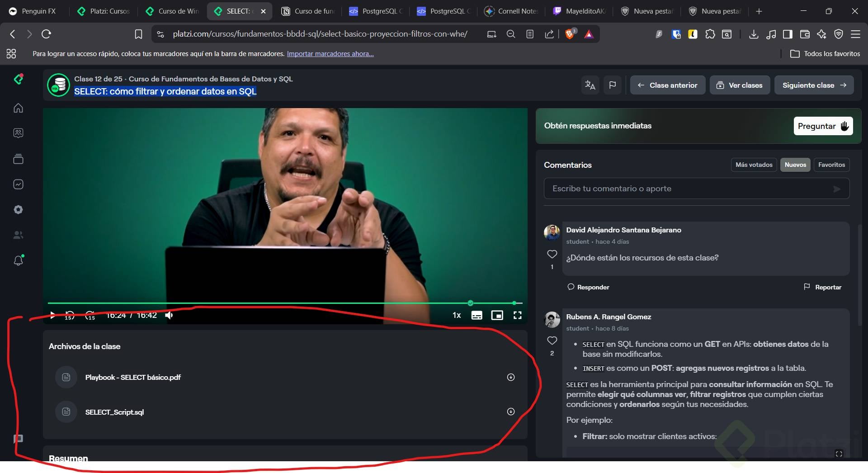Download Playbook - SELECT básico.pdf file

[x=511, y=377]
